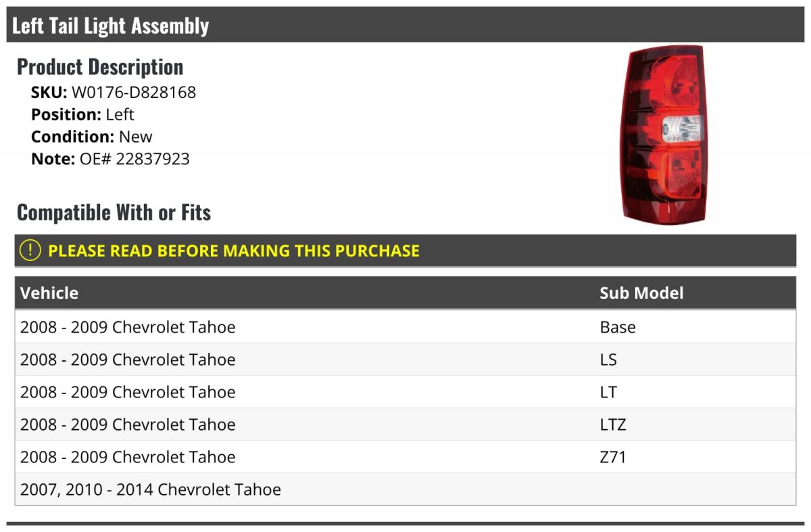
Task: Select the Left Tail Light Assembly title
Action: [x=111, y=26]
